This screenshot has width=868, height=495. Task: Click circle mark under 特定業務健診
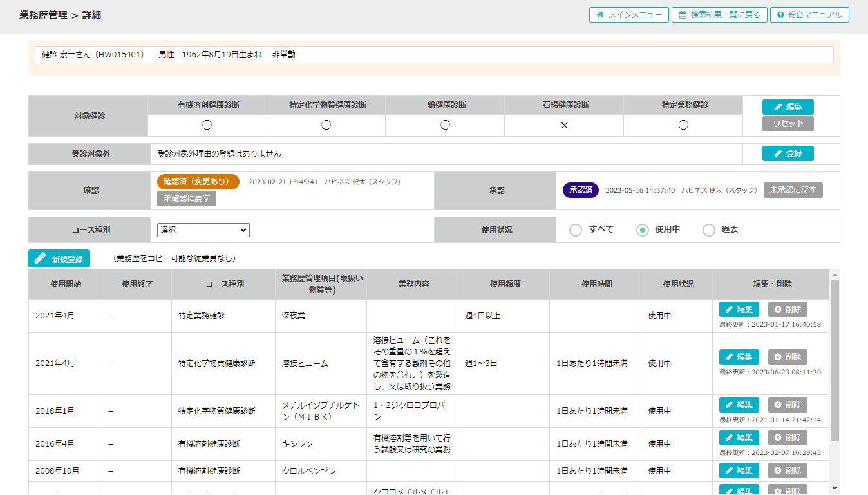pos(683,125)
